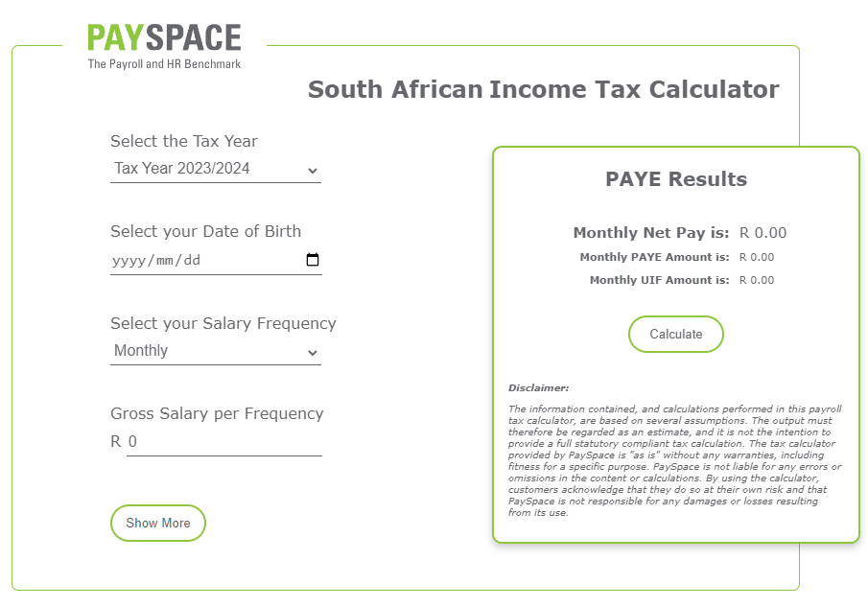868x607 pixels.
Task: Open the calendar date picker icon
Action: 312,260
